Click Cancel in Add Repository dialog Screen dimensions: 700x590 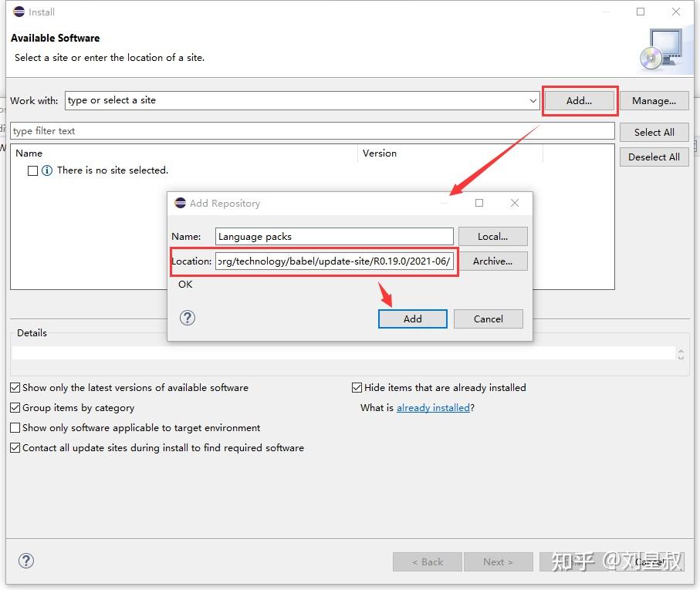point(488,319)
